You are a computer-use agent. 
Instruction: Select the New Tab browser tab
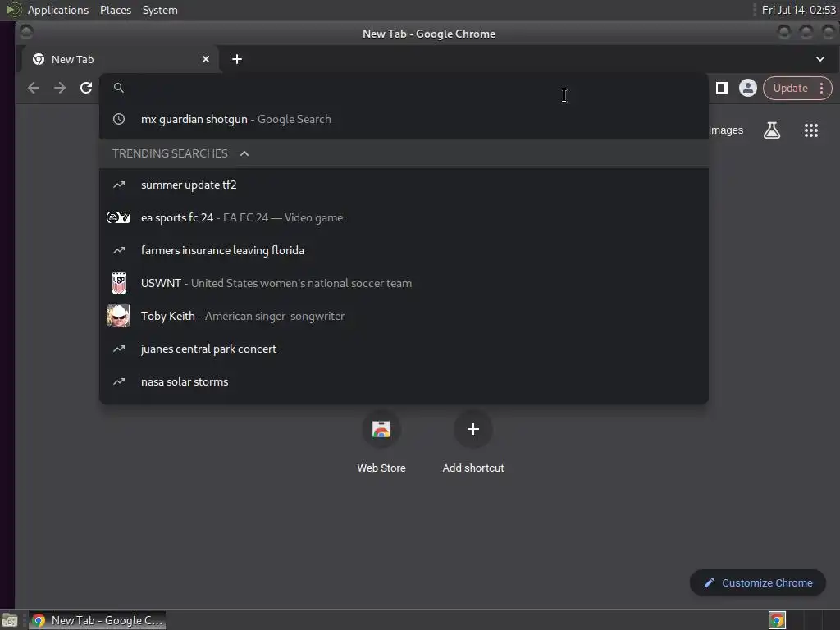point(120,59)
